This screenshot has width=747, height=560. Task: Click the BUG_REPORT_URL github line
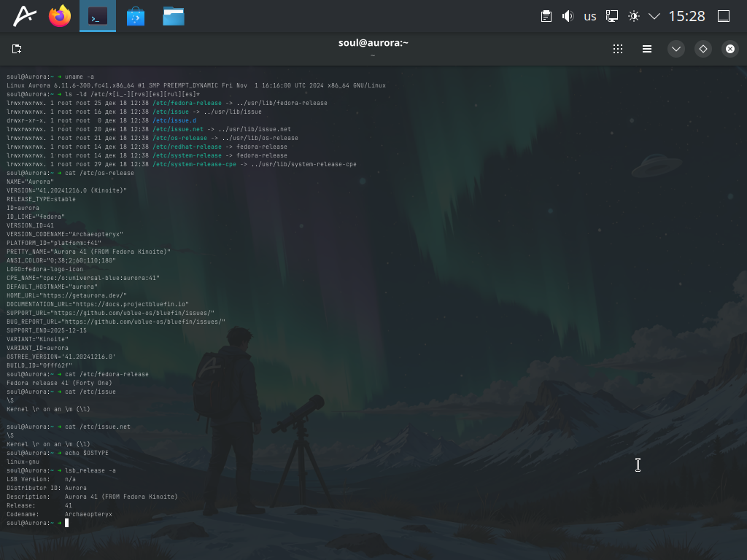point(116,322)
